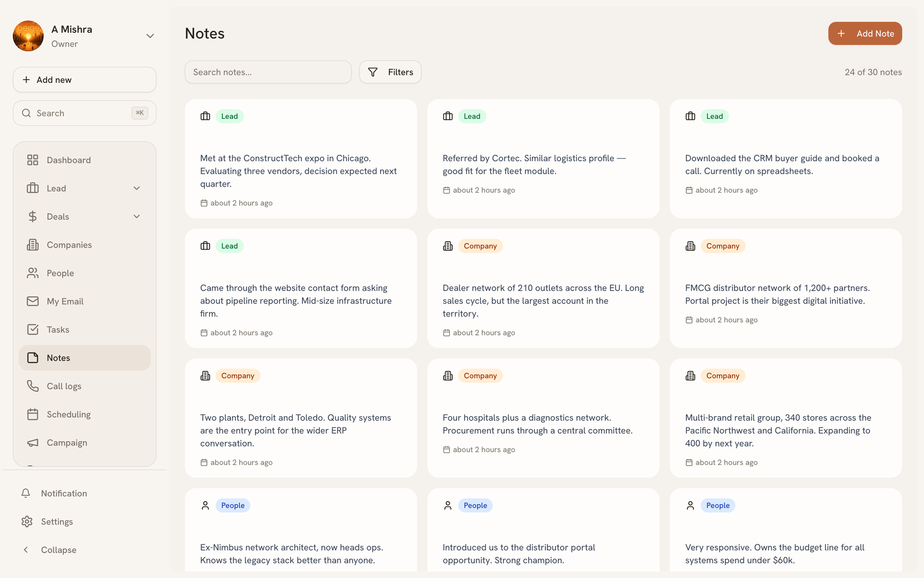Click the Add Note button
924x578 pixels.
click(x=865, y=33)
